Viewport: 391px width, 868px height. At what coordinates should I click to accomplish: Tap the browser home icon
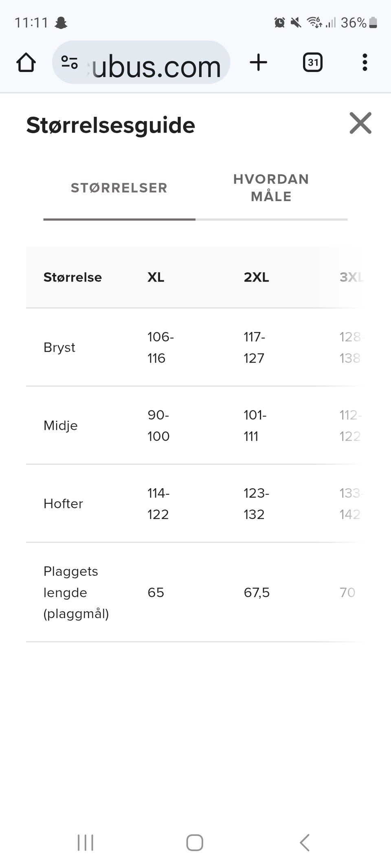tap(26, 63)
